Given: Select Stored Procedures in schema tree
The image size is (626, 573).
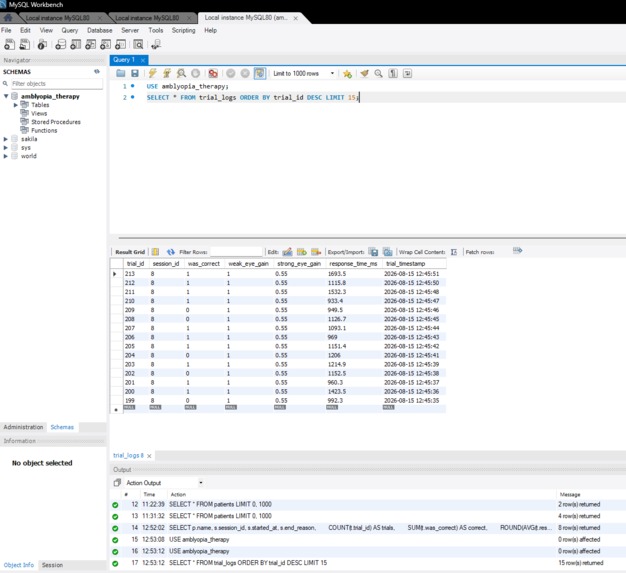Looking at the screenshot, I should 55,122.
